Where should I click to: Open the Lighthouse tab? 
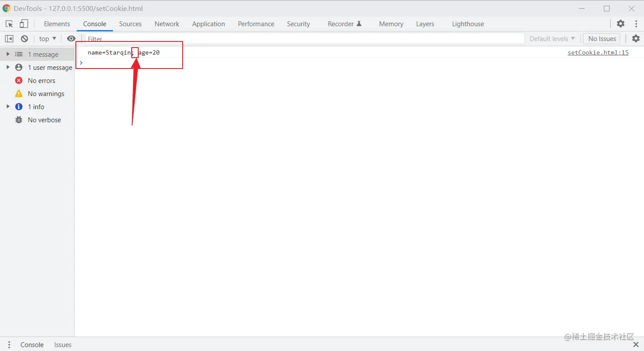(468, 24)
